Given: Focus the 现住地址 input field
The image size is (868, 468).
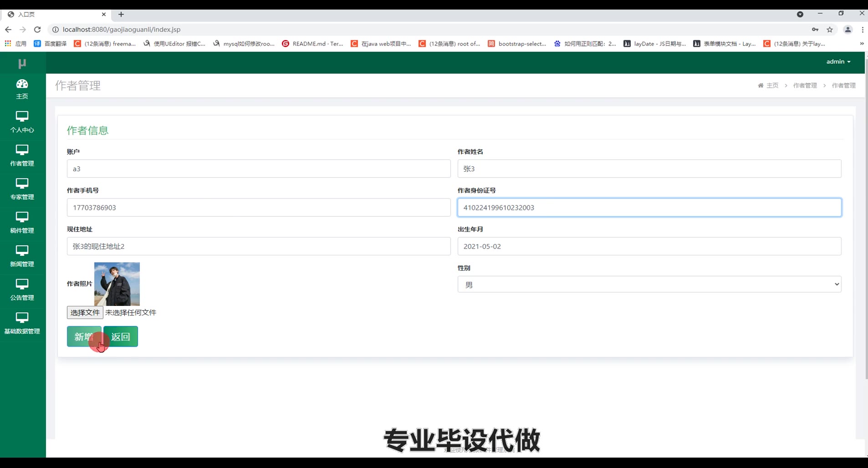Looking at the screenshot, I should pos(259,246).
